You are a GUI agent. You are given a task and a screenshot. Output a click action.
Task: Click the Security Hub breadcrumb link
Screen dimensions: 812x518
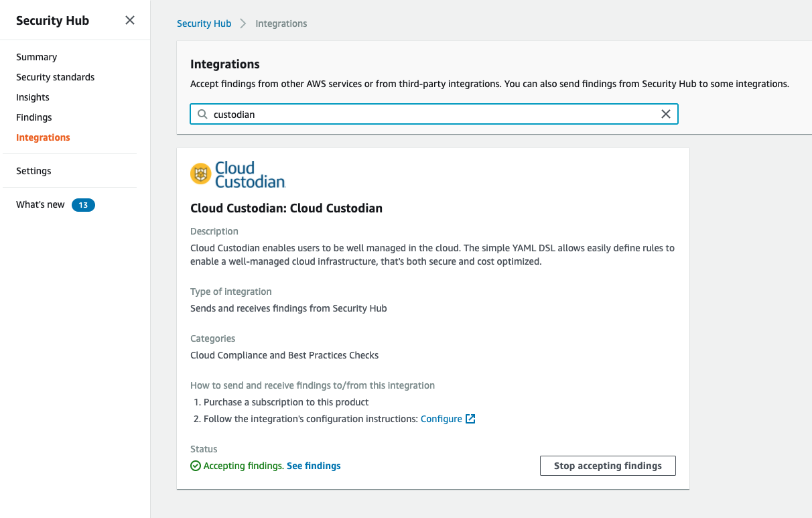(204, 23)
